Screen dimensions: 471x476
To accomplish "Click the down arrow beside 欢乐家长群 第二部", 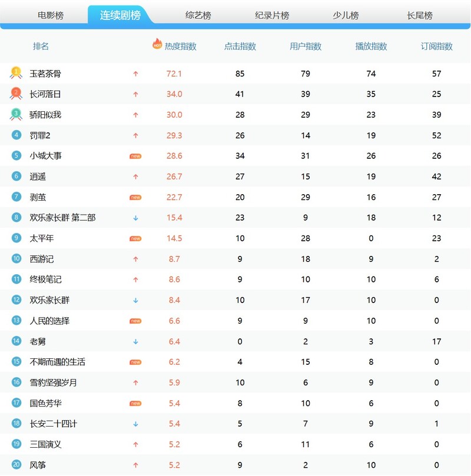I will 135,218.
